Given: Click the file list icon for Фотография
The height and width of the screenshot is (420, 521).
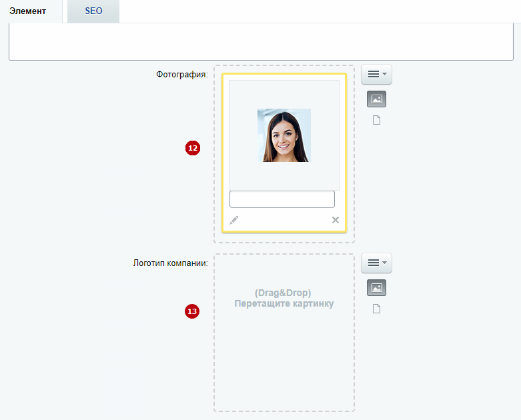Looking at the screenshot, I should click(376, 120).
